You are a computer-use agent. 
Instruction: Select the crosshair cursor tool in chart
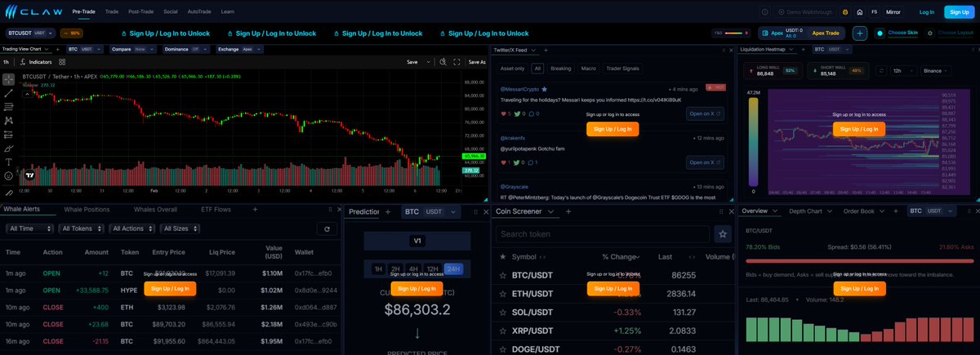point(8,80)
